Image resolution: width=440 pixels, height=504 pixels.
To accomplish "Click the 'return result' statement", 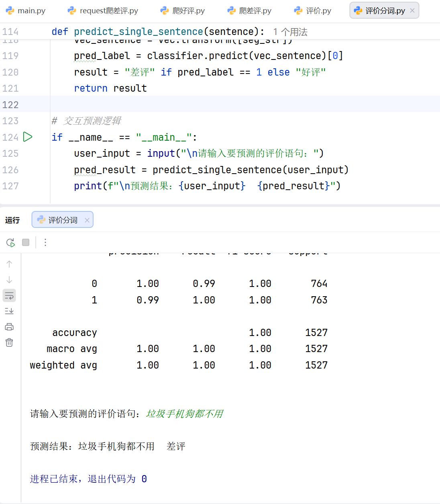I will 110,88.
